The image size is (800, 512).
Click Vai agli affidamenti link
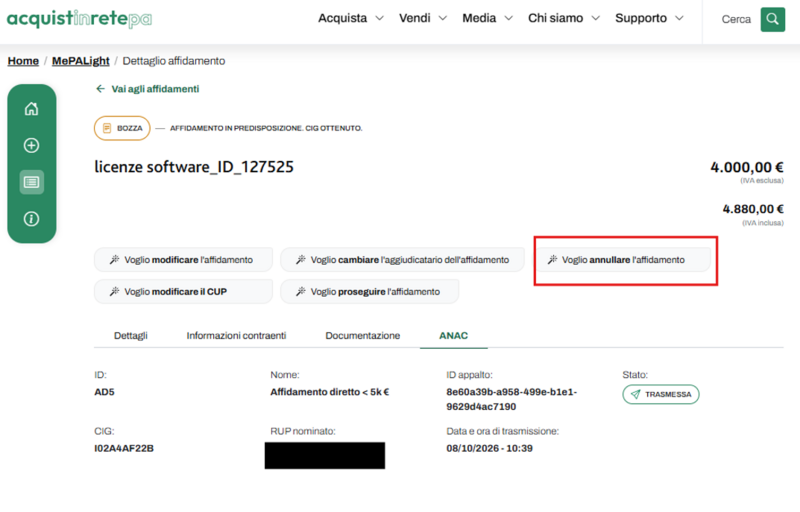[155, 89]
